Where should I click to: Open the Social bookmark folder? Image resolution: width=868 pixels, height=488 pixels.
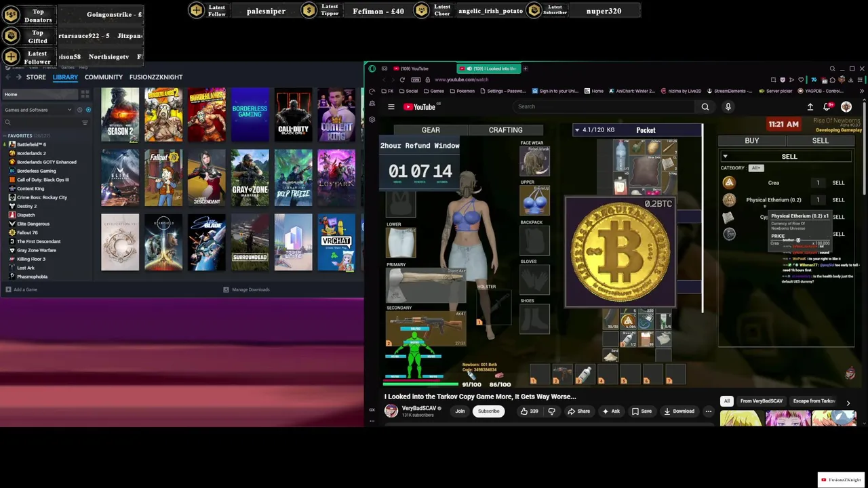408,91
